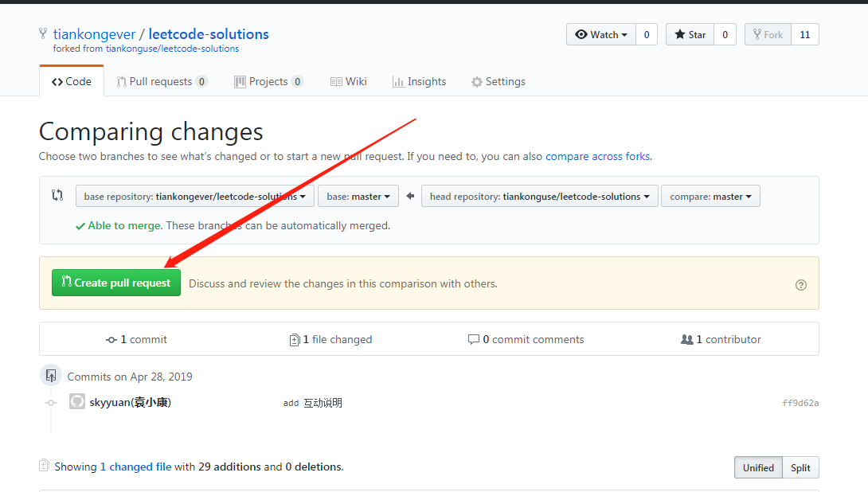
Task: Open commit hash ff9d62a
Action: (800, 403)
